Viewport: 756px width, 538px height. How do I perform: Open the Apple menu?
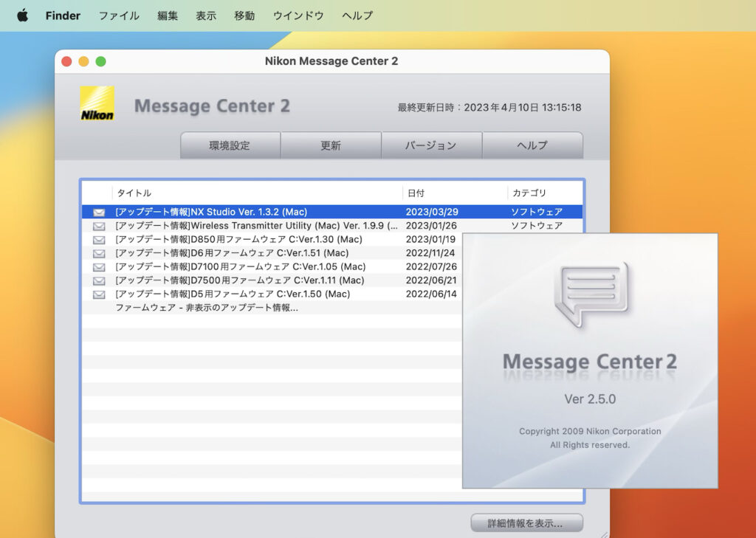(21, 15)
